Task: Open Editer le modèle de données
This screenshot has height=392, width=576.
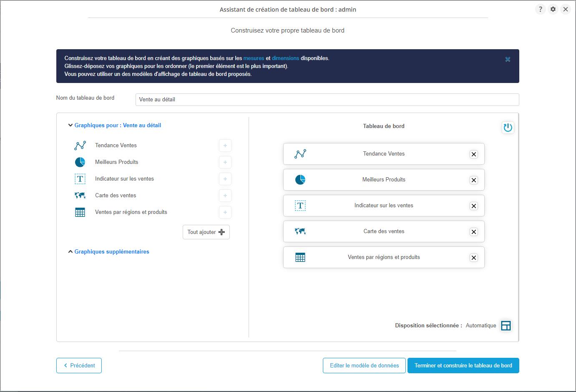Action: pyautogui.click(x=364, y=366)
